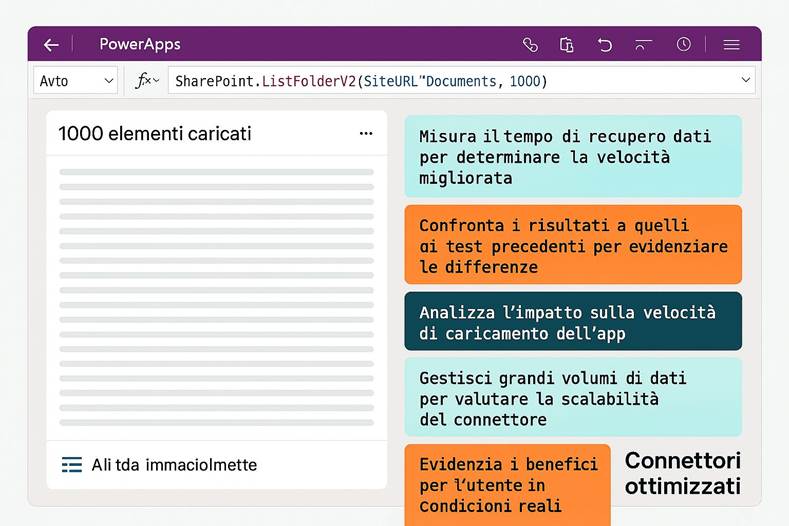Click the fx formula icon
Viewport: 789px width, 526px height.
(x=142, y=81)
